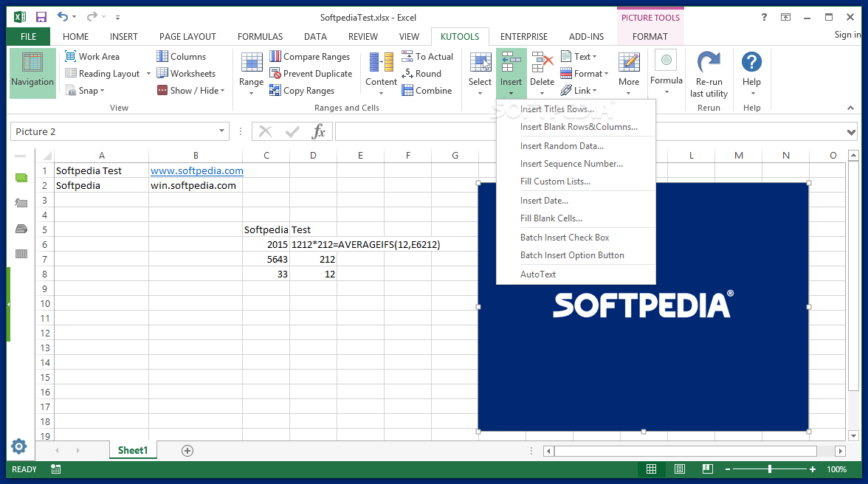Open the Columns tool
The height and width of the screenshot is (484, 868).
tap(181, 56)
